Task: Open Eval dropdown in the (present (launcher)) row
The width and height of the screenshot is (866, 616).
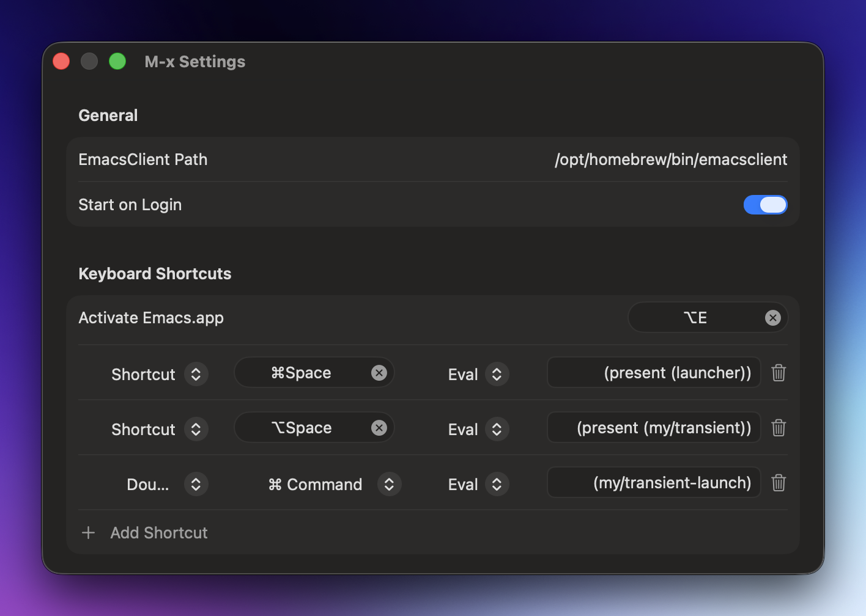Action: click(497, 375)
